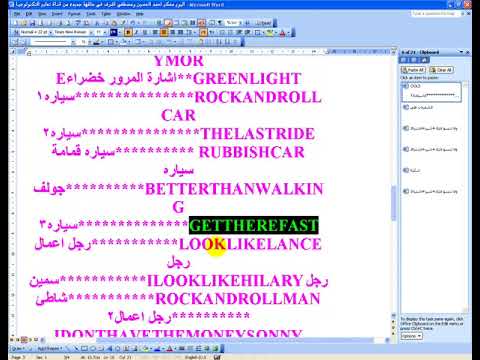Click the Highlight color button

(x=270, y=32)
